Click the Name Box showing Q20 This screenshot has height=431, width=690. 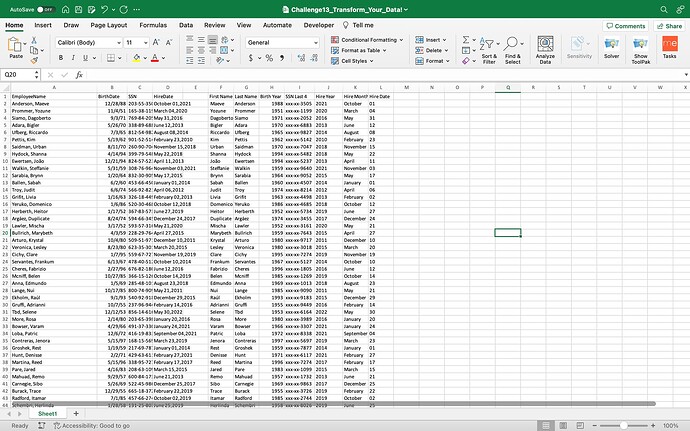coord(18,75)
